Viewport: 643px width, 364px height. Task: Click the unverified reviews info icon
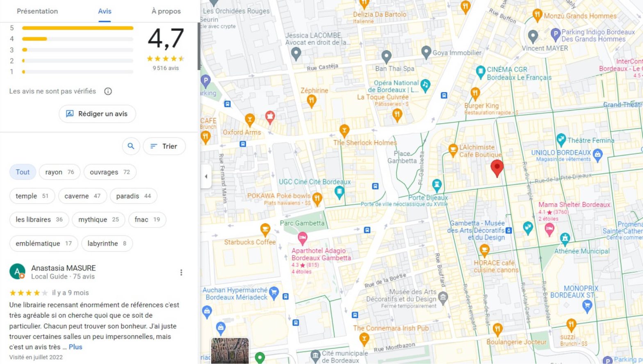point(108,91)
